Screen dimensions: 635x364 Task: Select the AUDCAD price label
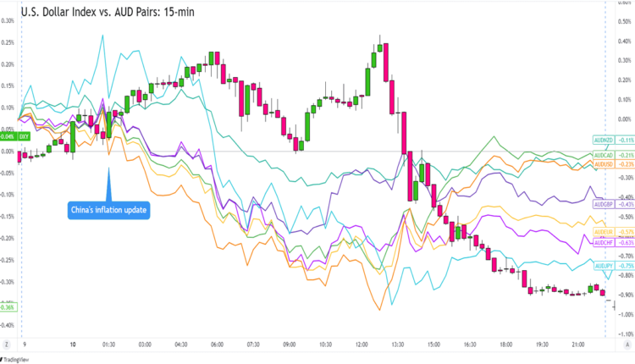pos(604,156)
